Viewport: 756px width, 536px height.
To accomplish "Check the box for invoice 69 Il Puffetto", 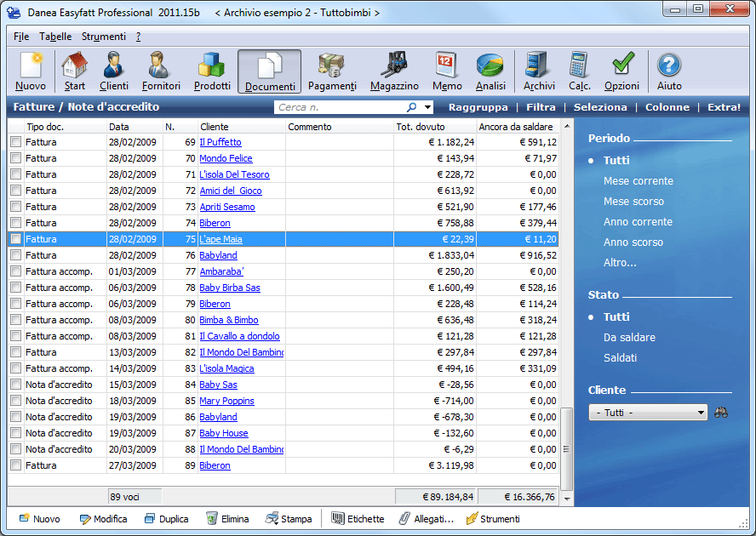I will pos(16,142).
